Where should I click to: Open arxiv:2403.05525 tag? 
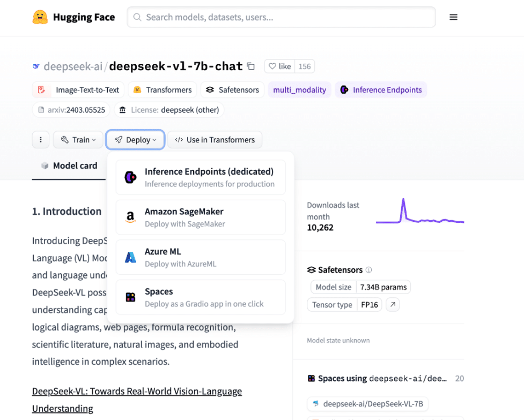click(71, 110)
